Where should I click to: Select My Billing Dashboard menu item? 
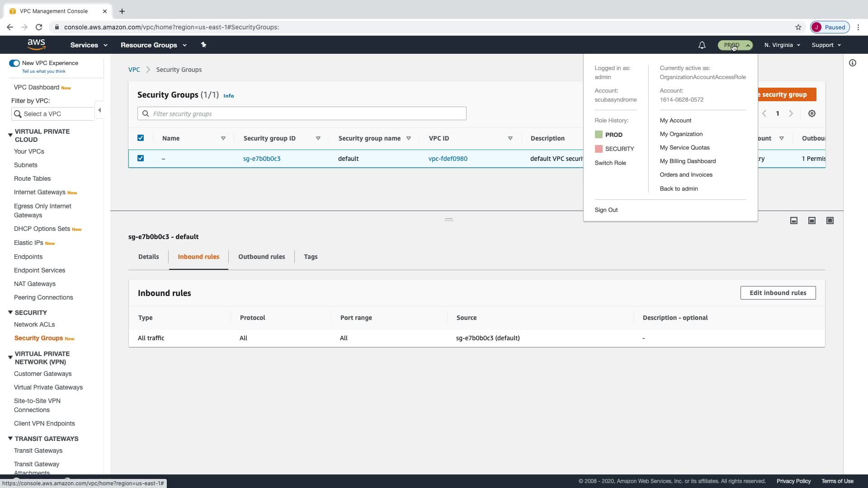point(688,161)
